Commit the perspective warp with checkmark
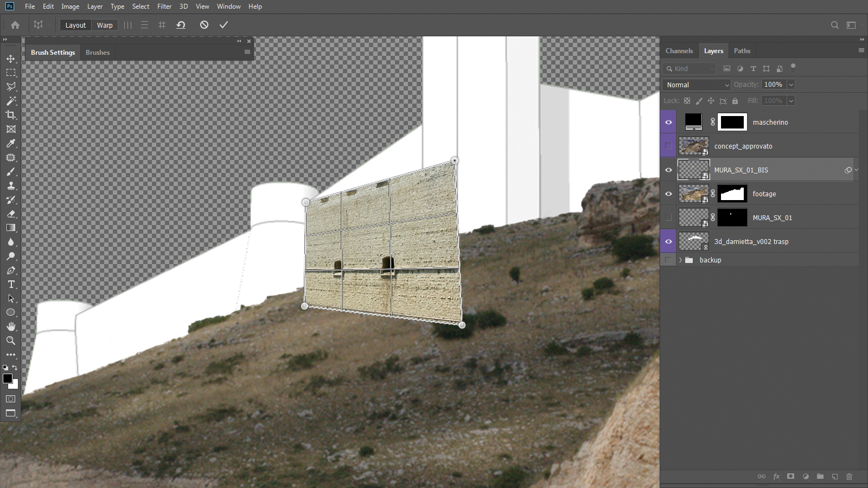This screenshot has width=868, height=488. pyautogui.click(x=224, y=25)
